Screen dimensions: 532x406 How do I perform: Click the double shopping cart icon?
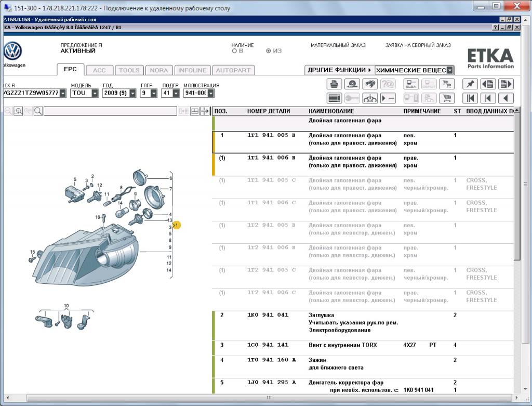coord(447,84)
